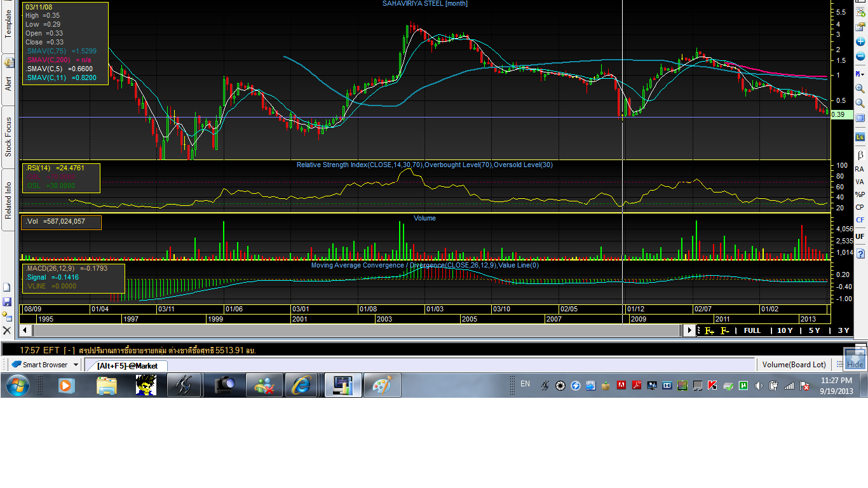The width and height of the screenshot is (868, 488).
Task: Click the beta (β) indicator button
Action: (860, 154)
